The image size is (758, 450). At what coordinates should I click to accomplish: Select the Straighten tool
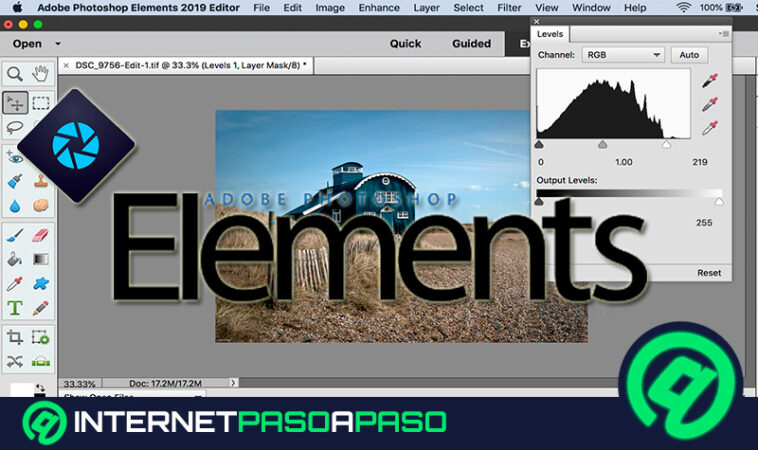point(41,361)
